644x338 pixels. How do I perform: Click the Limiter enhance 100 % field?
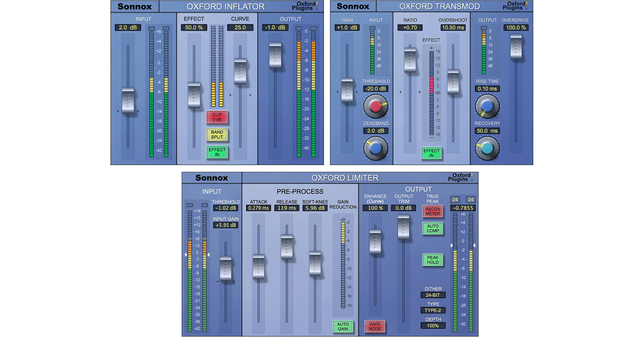[x=375, y=208]
